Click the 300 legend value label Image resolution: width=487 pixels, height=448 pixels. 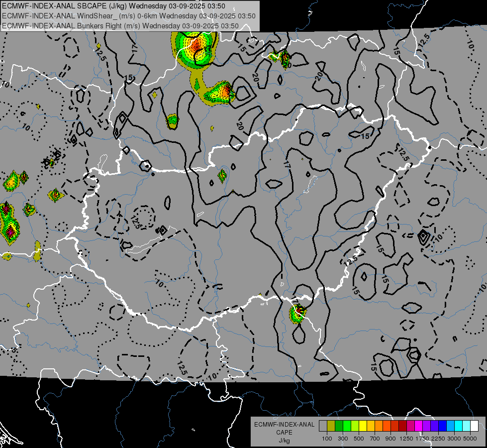click(343, 439)
